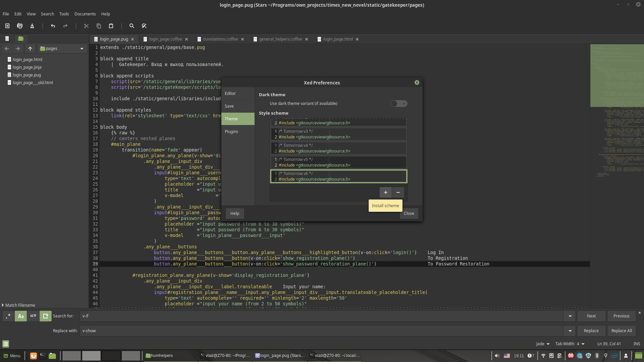Switch side panel to Documents view
The width and height of the screenshot is (644, 362).
[7, 39]
